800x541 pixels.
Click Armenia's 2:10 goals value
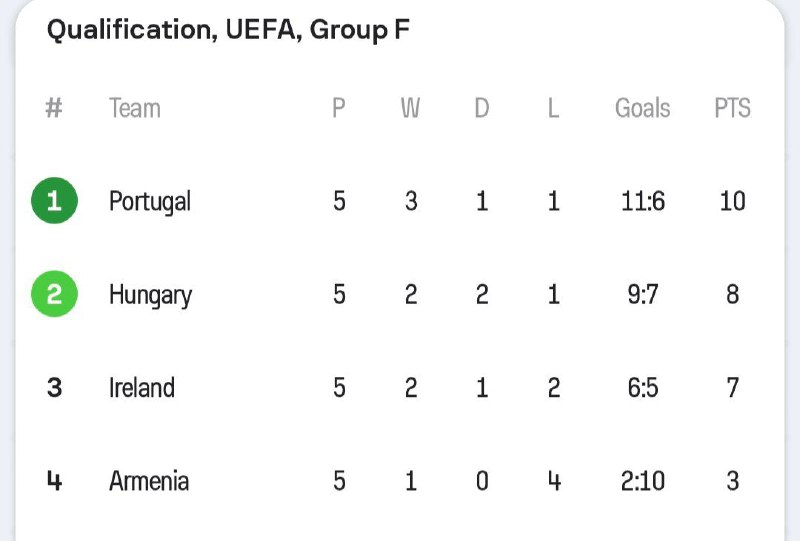(x=642, y=481)
